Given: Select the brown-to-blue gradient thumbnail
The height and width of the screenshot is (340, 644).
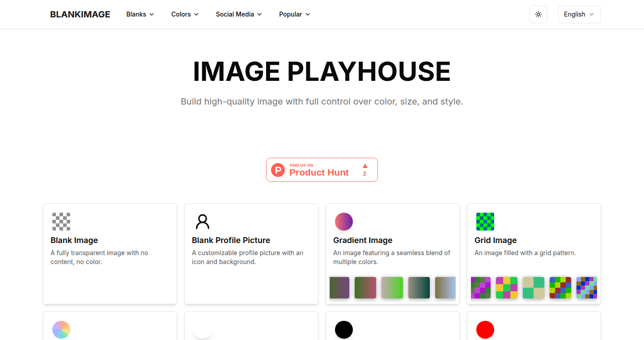Looking at the screenshot, I should pos(445,288).
